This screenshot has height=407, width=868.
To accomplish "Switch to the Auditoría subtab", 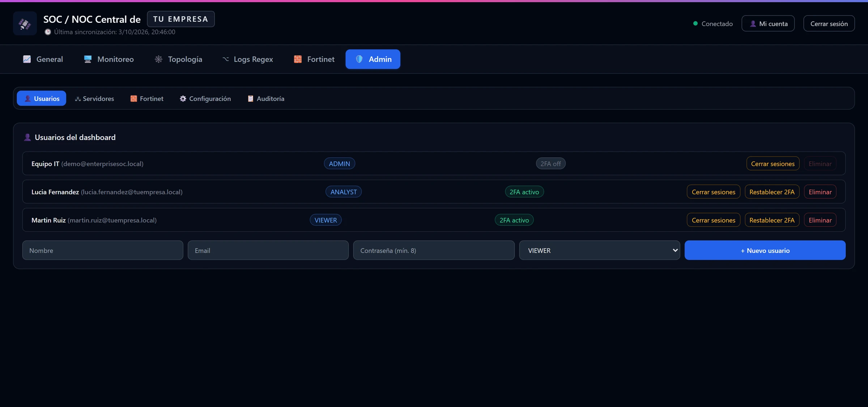I will (x=266, y=98).
